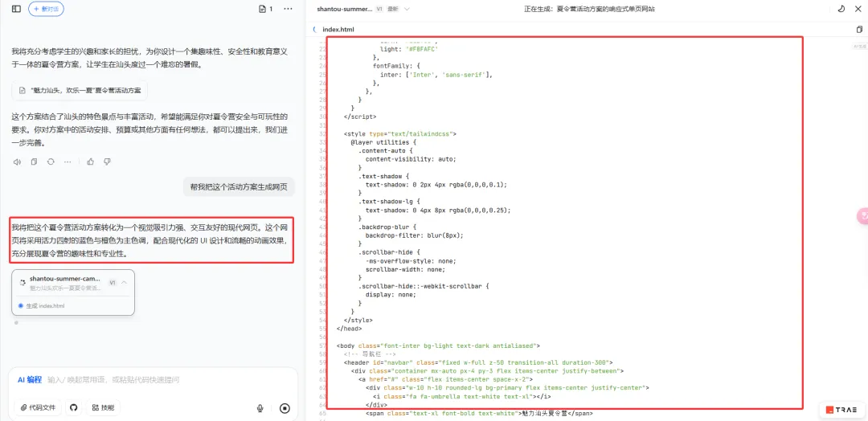The height and width of the screenshot is (421, 868).
Task: Collapse the project card chevron
Action: tap(125, 282)
